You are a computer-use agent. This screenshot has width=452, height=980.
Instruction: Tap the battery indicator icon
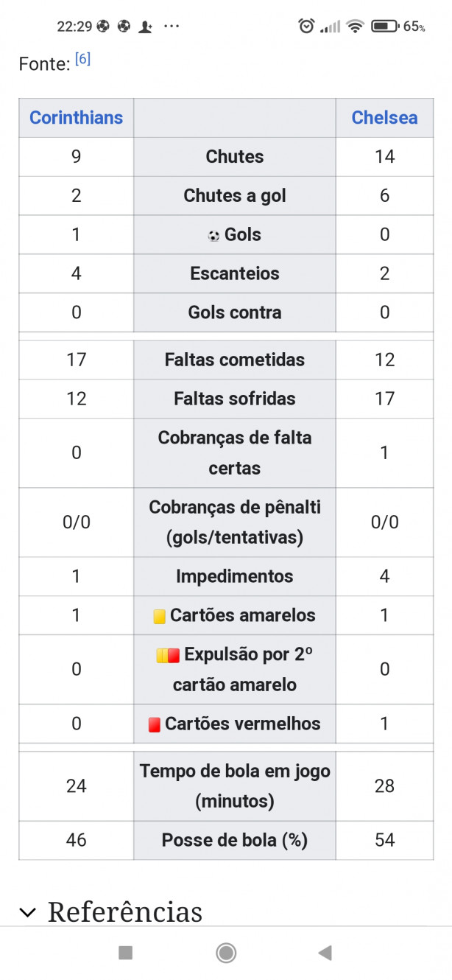click(384, 27)
